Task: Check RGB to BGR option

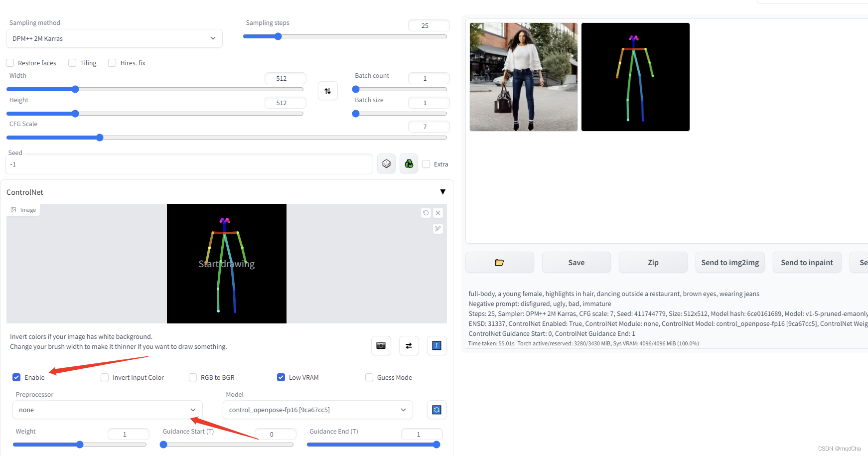Action: 193,377
